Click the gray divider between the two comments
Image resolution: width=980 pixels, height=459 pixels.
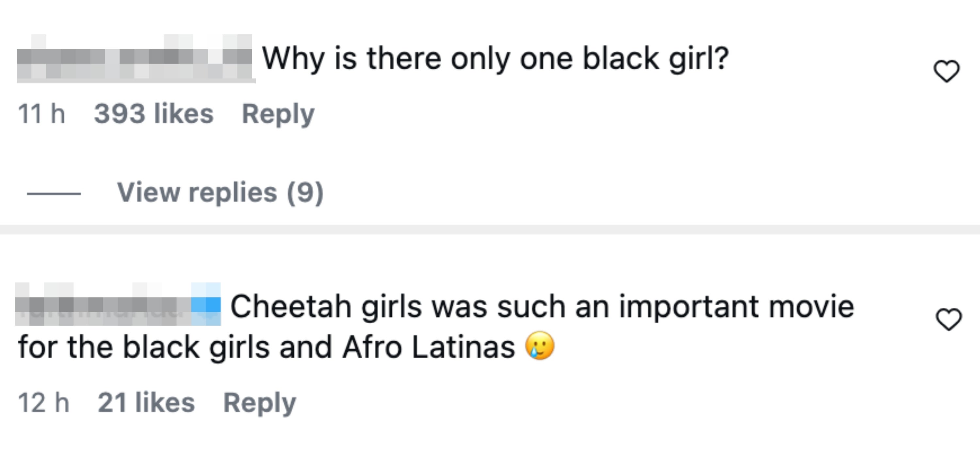point(490,229)
